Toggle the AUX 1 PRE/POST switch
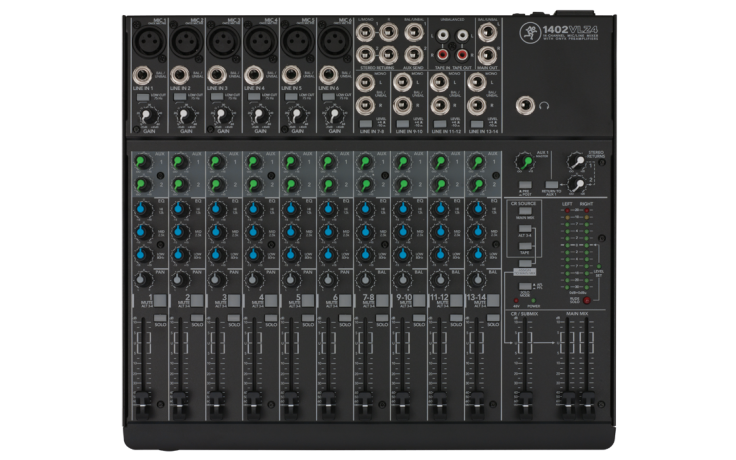This screenshot has height=460, width=736. click(525, 185)
